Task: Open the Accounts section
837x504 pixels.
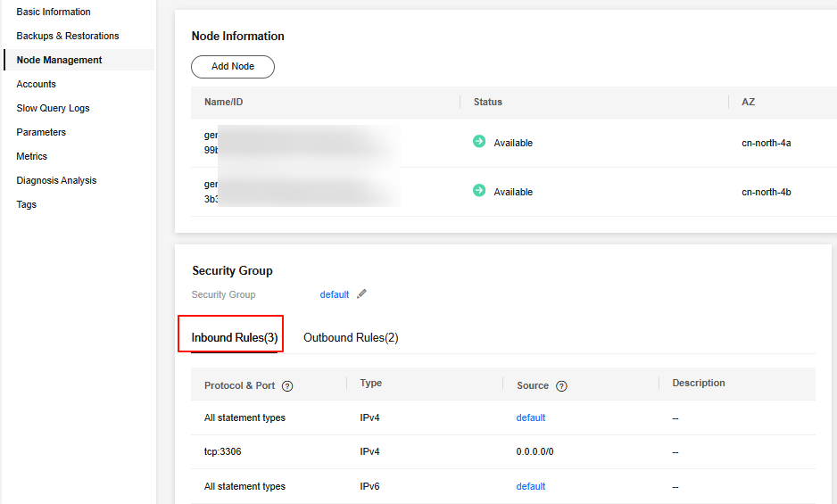Action: 37,84
